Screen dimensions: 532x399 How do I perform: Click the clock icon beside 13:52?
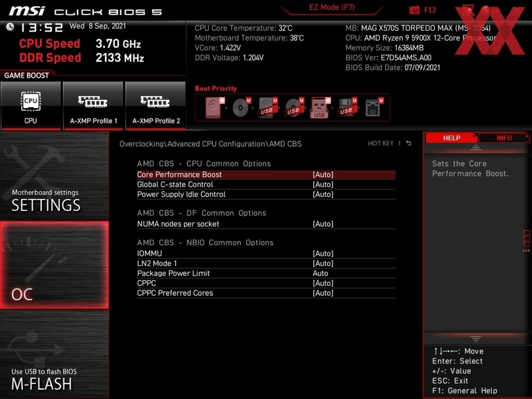pyautogui.click(x=10, y=27)
